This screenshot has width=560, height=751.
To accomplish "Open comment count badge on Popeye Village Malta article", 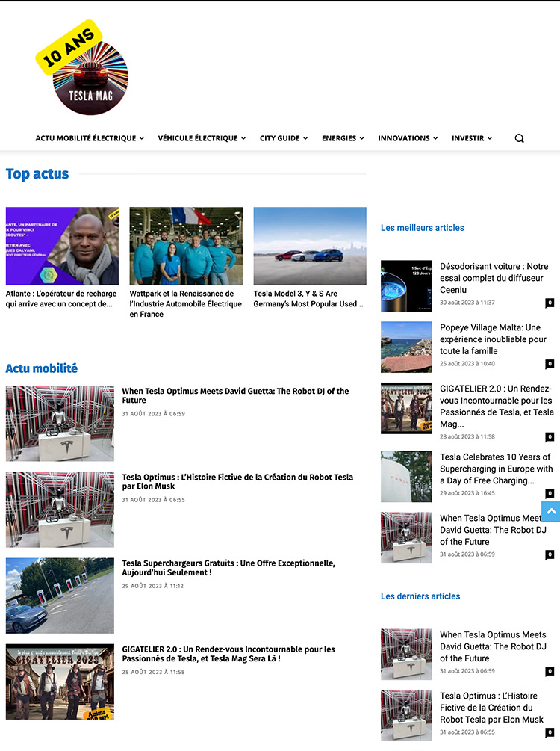I will [550, 364].
